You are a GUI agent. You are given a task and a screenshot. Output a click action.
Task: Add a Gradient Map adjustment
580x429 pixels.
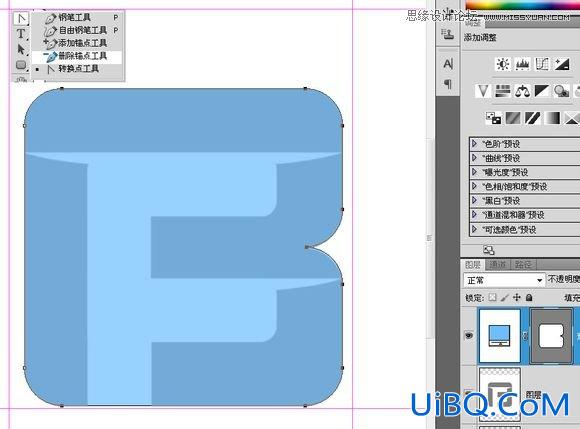(553, 118)
